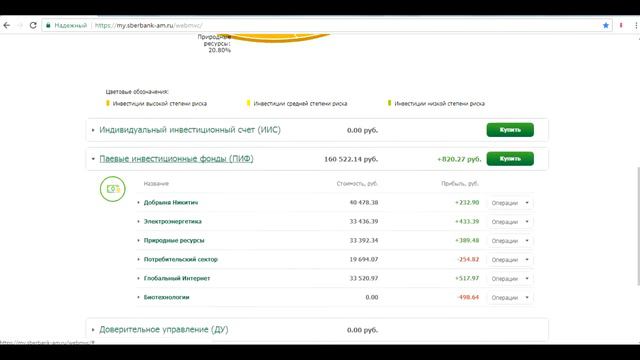The image size is (640, 360).
Task: Expand the Доверительное управление section arrow
Action: (93, 330)
